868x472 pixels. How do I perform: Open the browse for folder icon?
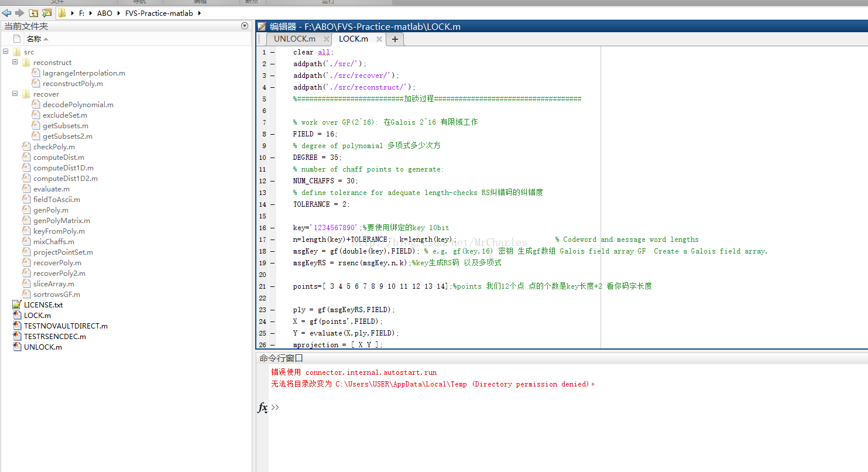pos(47,13)
